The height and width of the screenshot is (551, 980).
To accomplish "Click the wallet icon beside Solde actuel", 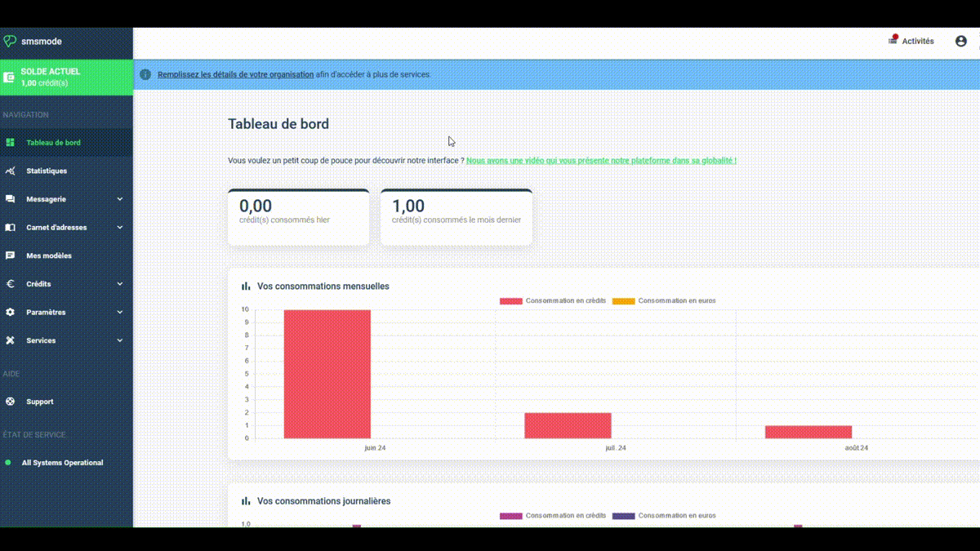I will [9, 78].
